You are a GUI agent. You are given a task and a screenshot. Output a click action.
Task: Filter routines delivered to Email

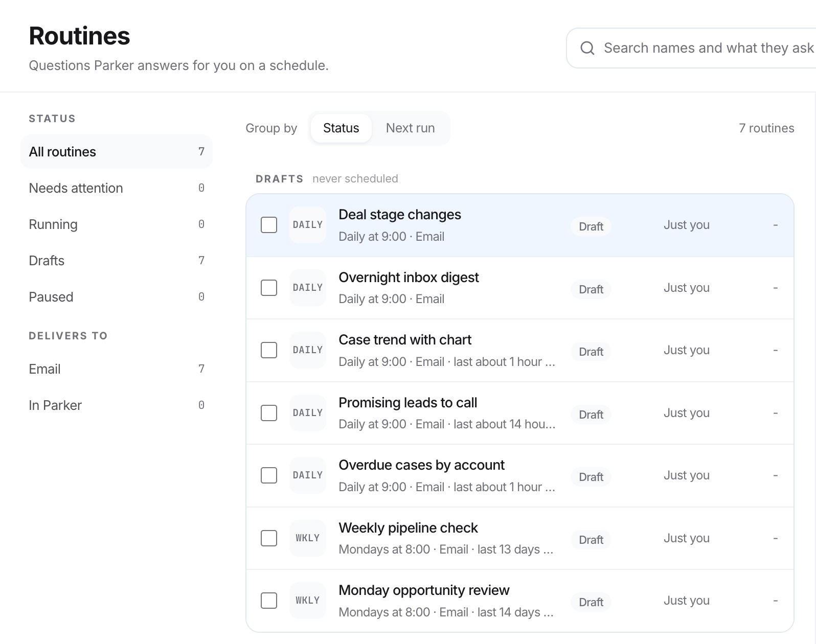pos(117,369)
